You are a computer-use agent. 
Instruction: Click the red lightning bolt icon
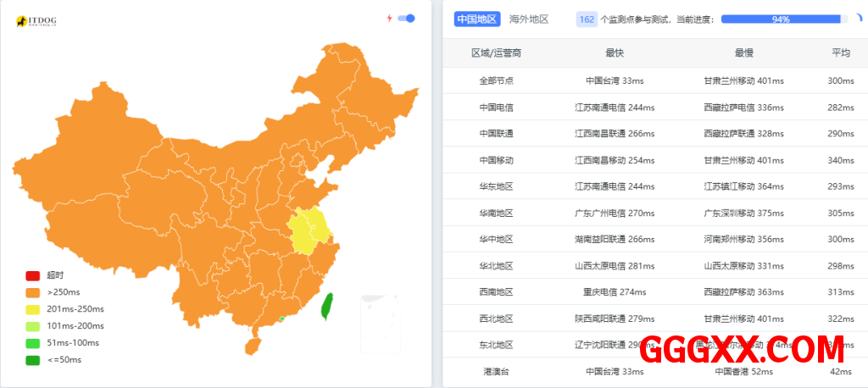pyautogui.click(x=389, y=18)
